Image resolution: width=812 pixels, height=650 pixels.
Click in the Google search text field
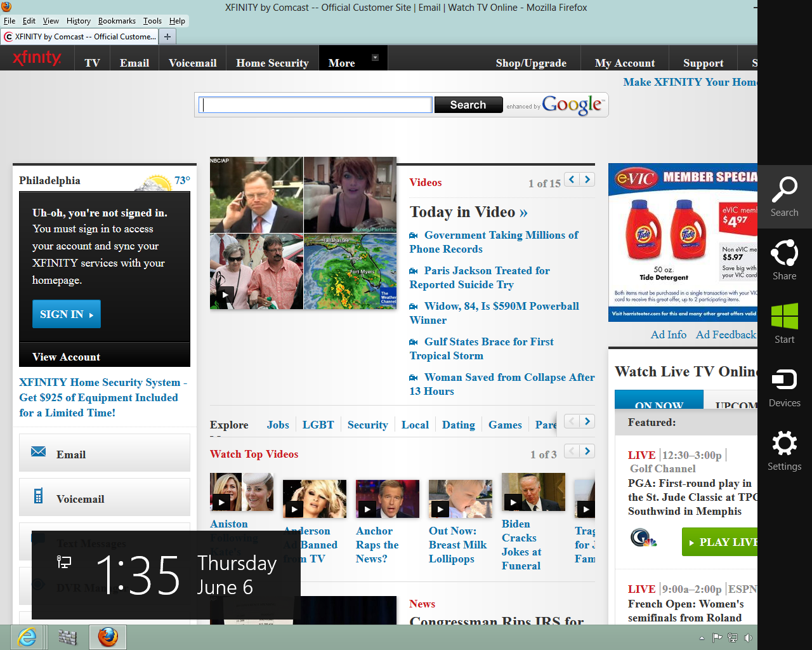pos(315,105)
